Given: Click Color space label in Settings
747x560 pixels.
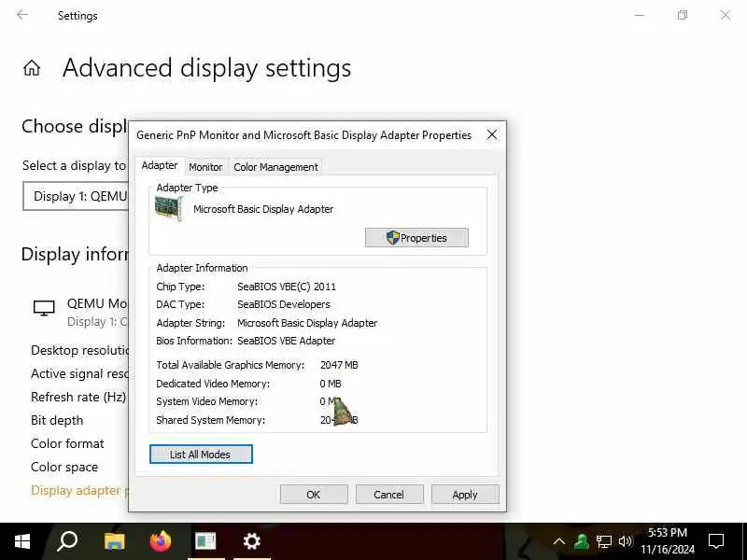Looking at the screenshot, I should pyautogui.click(x=64, y=467).
